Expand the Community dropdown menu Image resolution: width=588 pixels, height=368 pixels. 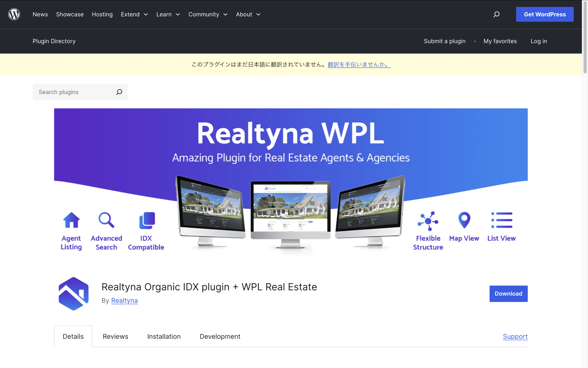click(x=208, y=14)
